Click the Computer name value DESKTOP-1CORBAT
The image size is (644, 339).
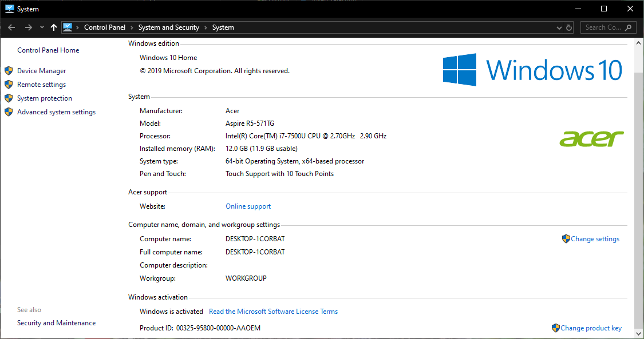coord(255,239)
